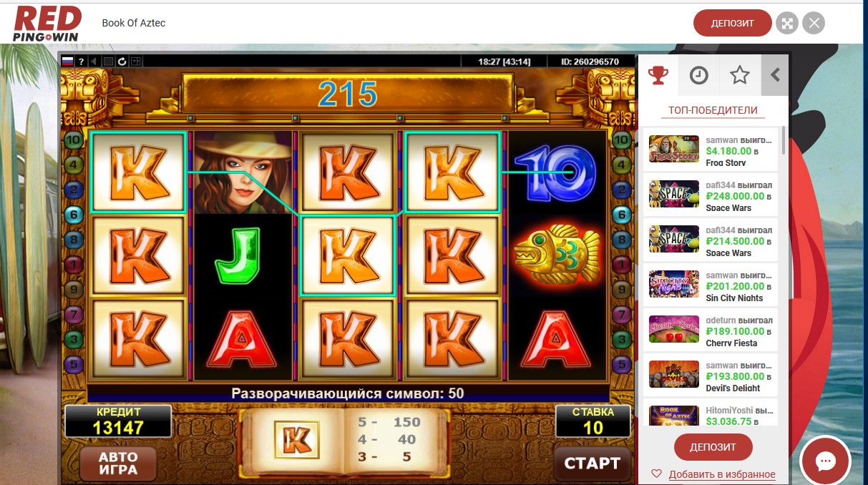The image size is (868, 485).
Task: Click the top ДЕПОЗИТ button in header
Action: (732, 23)
